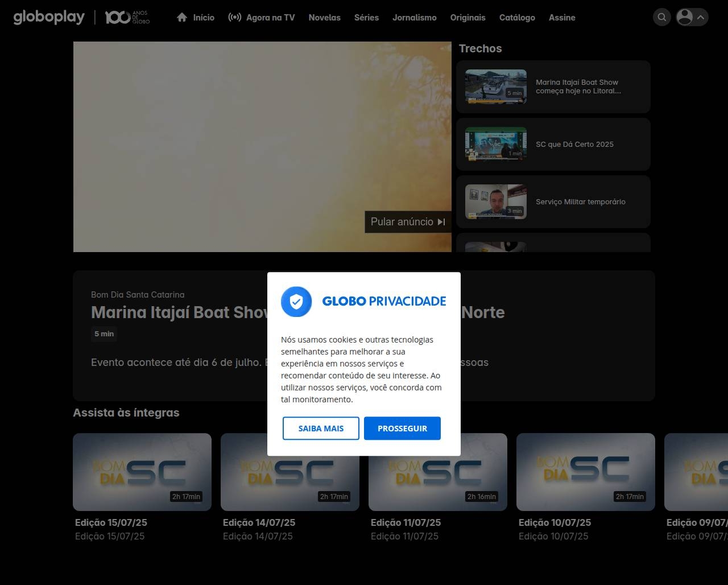Click the Assine link
Image resolution: width=728 pixels, height=585 pixels.
click(562, 18)
